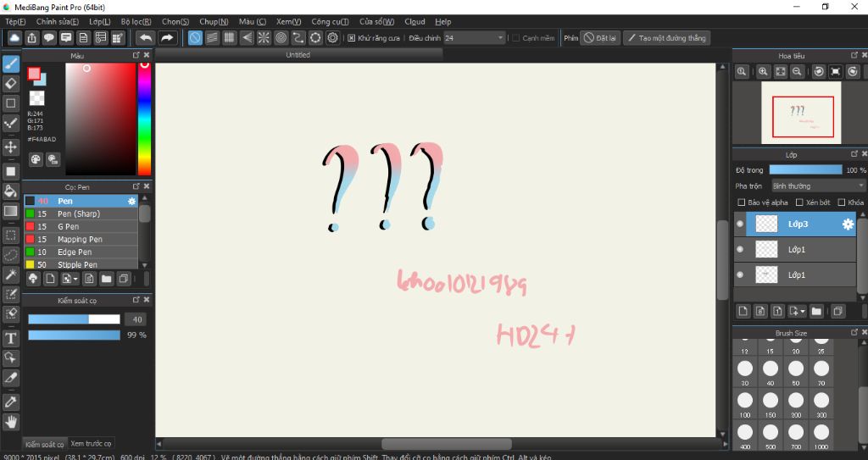Viewport: 868px width, 460px height.
Task: Open the Help menu
Action: tap(442, 21)
